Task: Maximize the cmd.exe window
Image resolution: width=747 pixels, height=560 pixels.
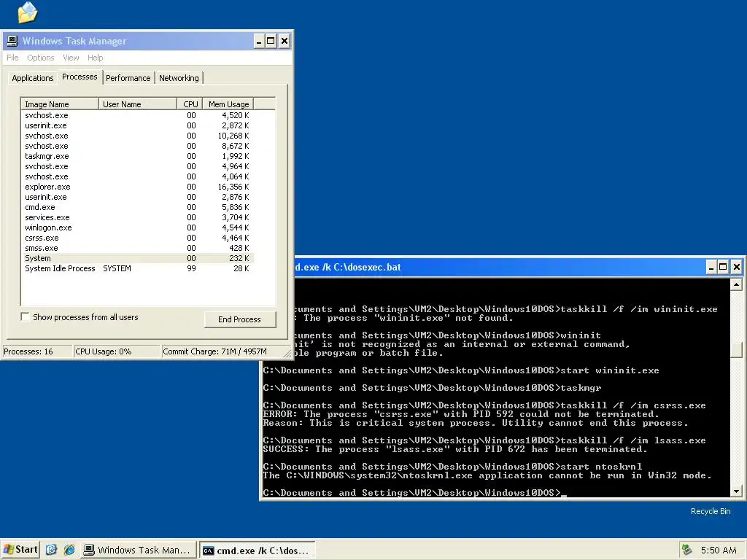Action: click(723, 267)
